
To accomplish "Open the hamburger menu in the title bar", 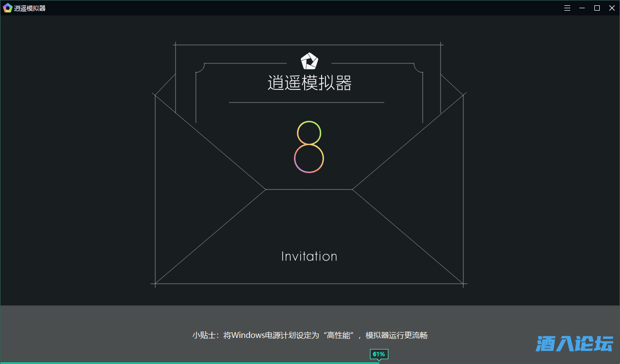I will point(567,8).
